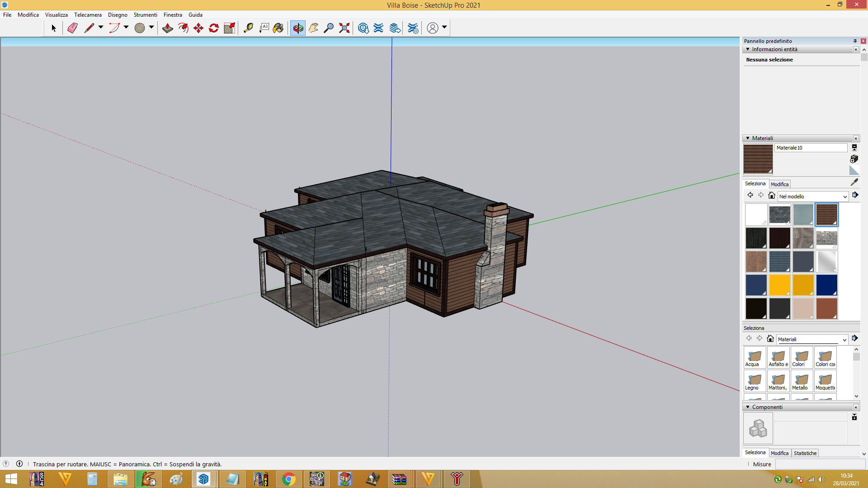Activate the Zoom Extents tool
This screenshot has height=488, width=868.
pos(344,28)
